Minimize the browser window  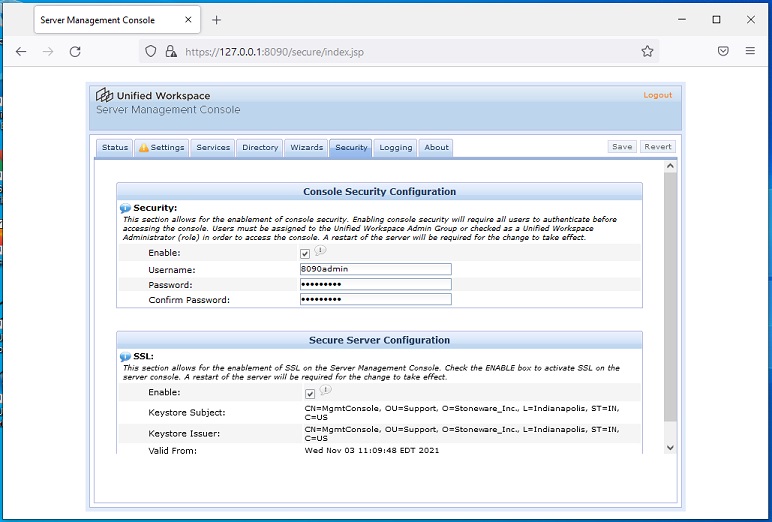(x=682, y=20)
